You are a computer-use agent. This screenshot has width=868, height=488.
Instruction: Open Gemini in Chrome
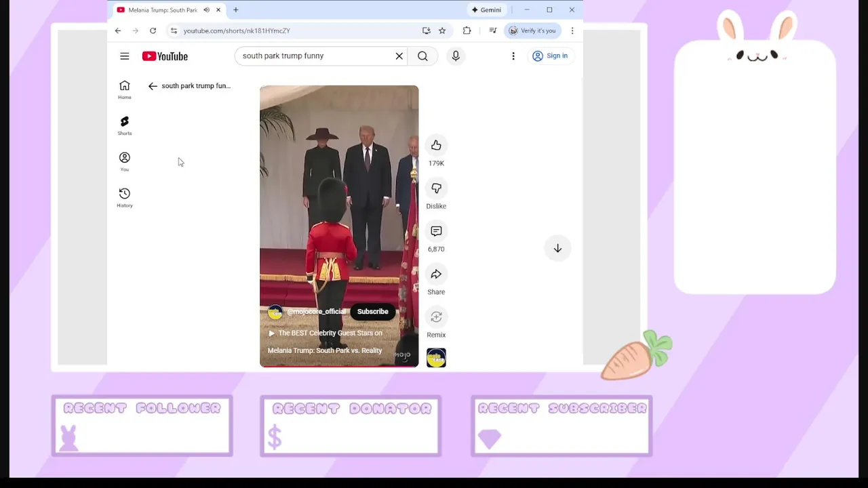[x=486, y=10]
